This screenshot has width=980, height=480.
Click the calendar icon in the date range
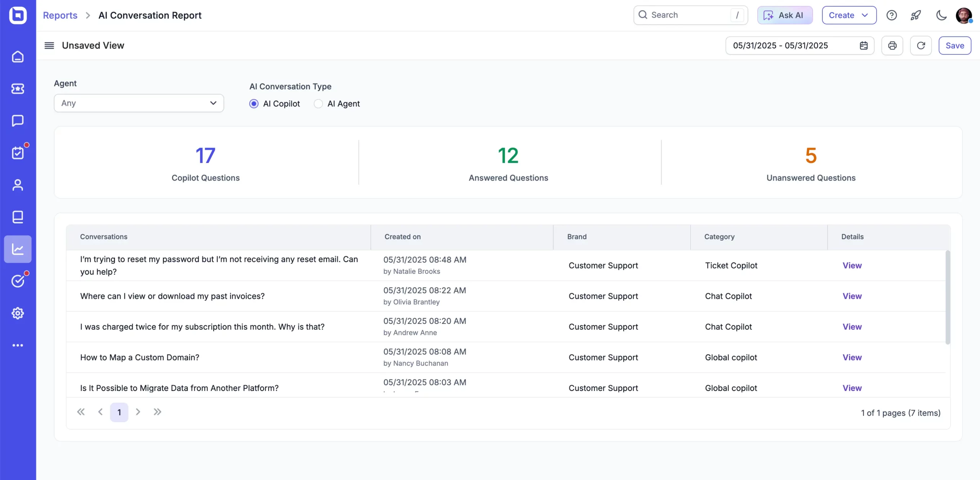coord(864,46)
